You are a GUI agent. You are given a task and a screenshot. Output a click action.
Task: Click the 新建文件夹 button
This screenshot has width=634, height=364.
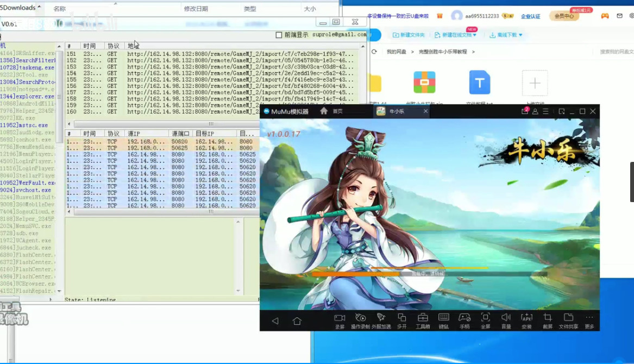409,35
